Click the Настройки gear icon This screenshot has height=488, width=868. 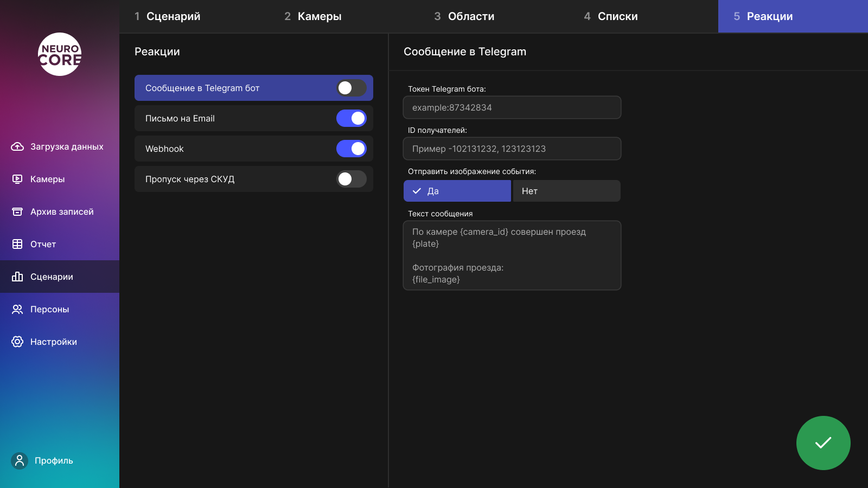coord(17,342)
